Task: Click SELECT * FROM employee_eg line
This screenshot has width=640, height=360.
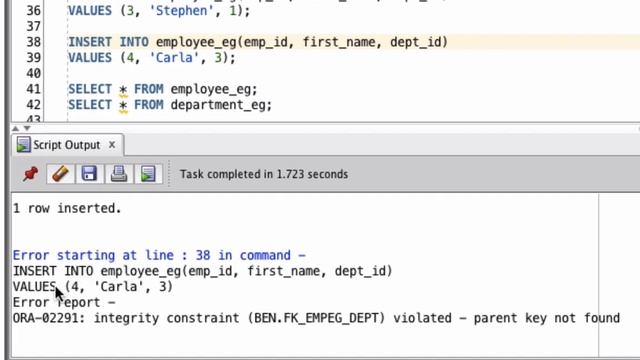Action: [163, 89]
